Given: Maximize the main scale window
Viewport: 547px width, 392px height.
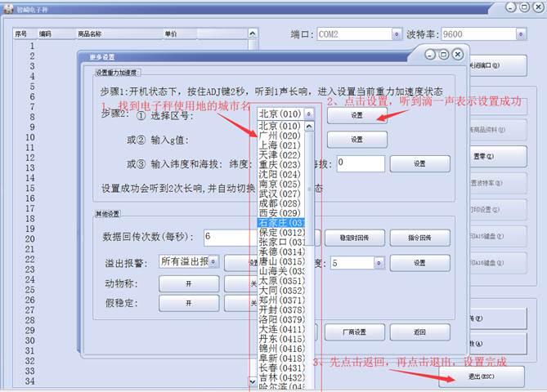Looking at the screenshot, I should [x=525, y=7].
